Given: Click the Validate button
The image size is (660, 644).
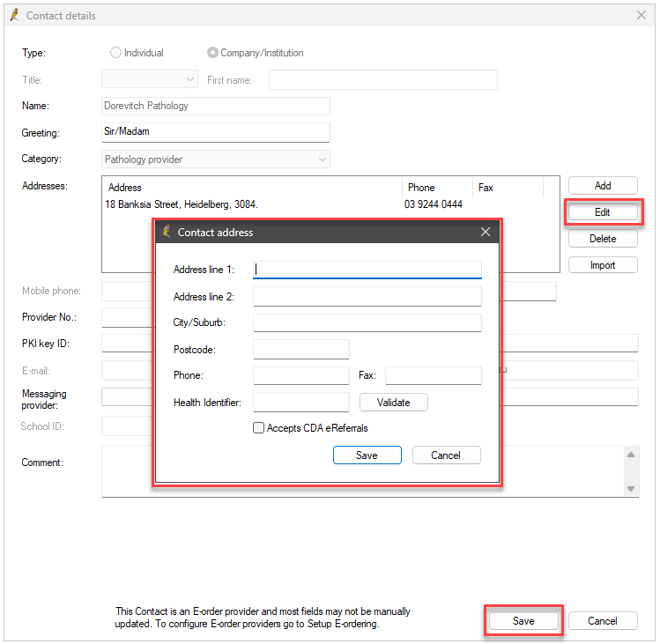Looking at the screenshot, I should tap(394, 403).
